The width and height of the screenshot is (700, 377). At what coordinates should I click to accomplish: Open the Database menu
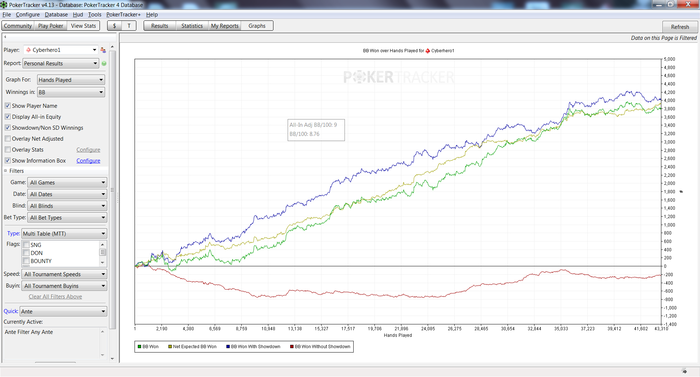coord(56,14)
